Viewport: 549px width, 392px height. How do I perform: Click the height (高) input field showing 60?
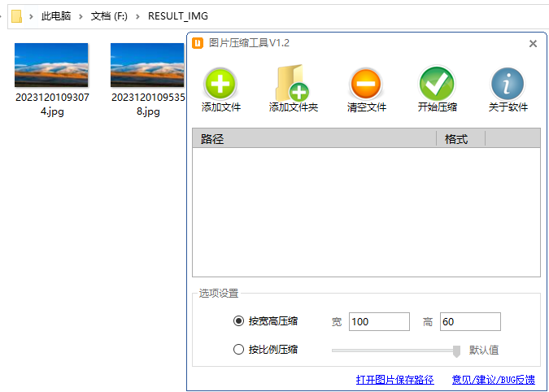point(470,321)
